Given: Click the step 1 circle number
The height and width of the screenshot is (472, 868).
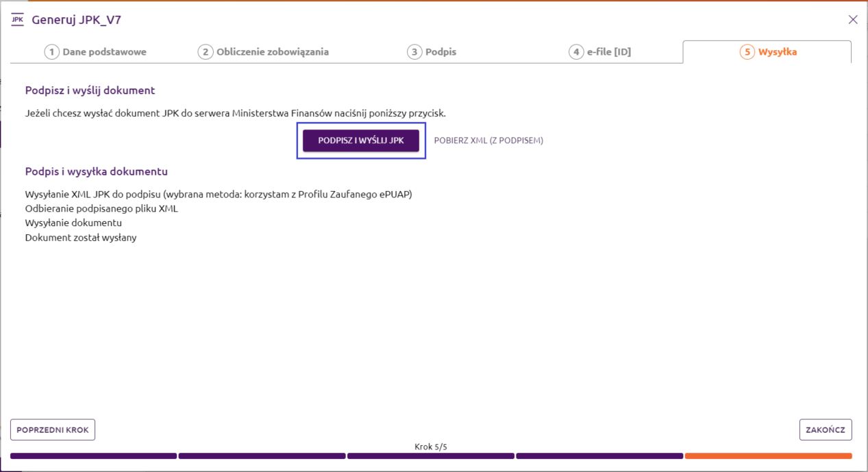Looking at the screenshot, I should click(x=52, y=52).
